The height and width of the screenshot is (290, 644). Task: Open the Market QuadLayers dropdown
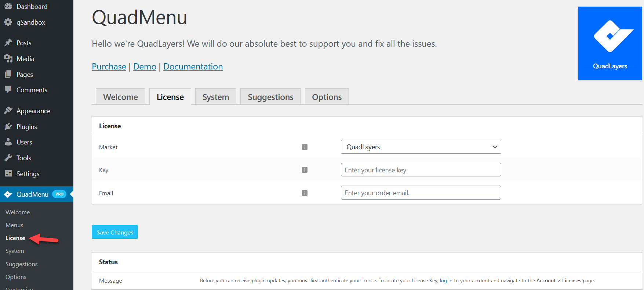421,147
